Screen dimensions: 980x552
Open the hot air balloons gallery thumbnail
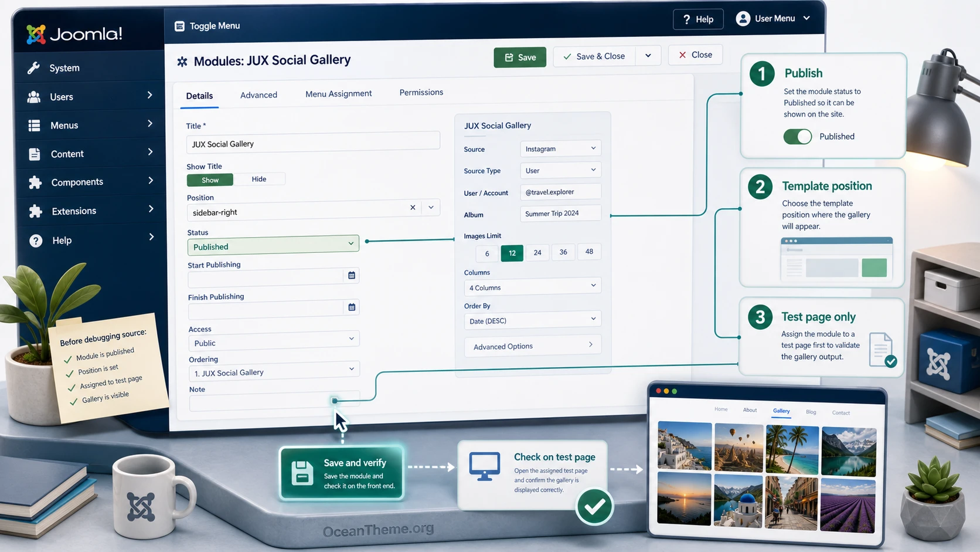tap(739, 448)
